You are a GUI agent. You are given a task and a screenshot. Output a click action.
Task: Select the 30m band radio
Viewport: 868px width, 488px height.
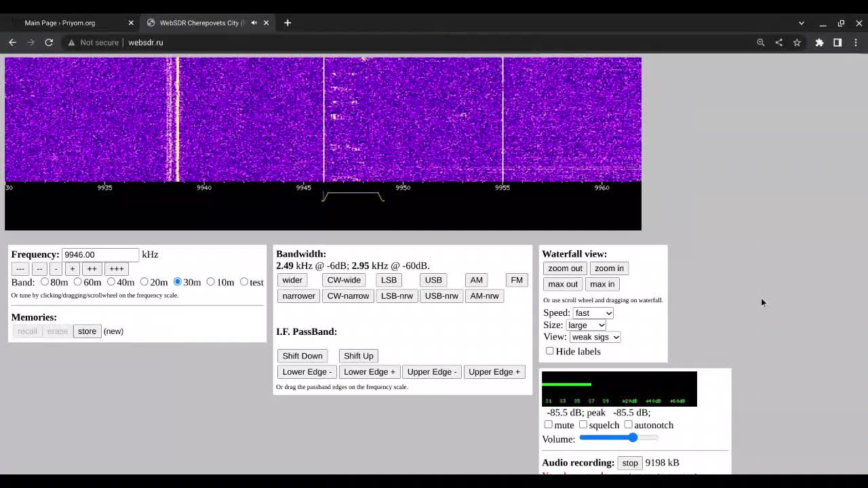point(178,281)
